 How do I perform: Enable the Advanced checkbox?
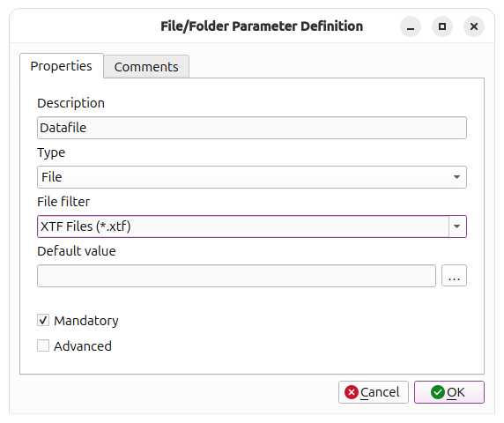coord(43,345)
